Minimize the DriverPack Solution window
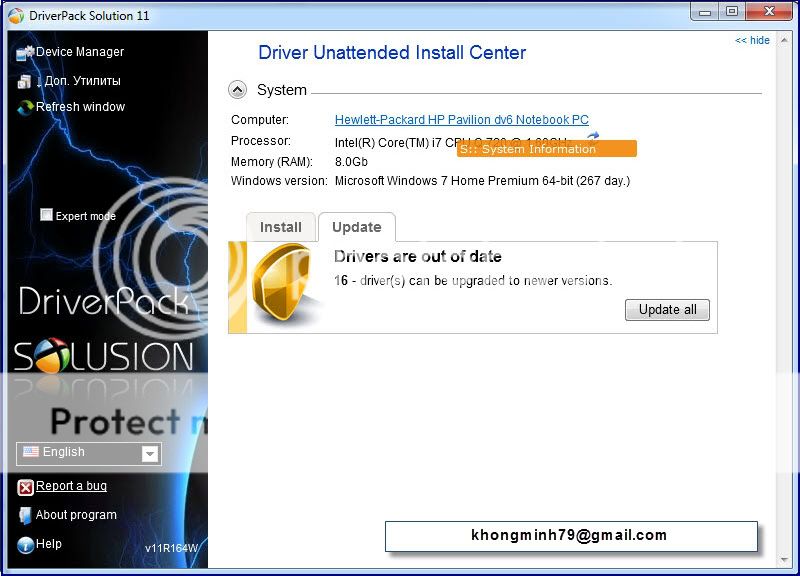Viewport: 800px width, 576px height. pos(706,11)
